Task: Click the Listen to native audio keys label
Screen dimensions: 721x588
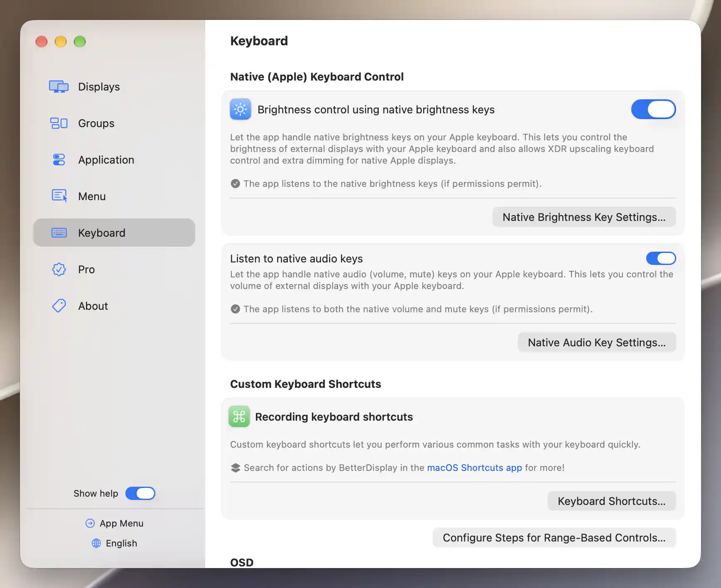Action: point(297,258)
